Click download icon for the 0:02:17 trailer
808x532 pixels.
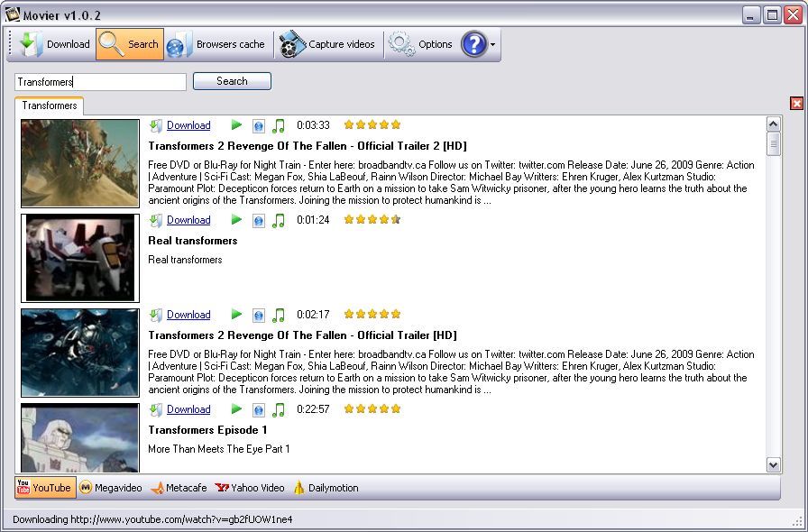(156, 315)
